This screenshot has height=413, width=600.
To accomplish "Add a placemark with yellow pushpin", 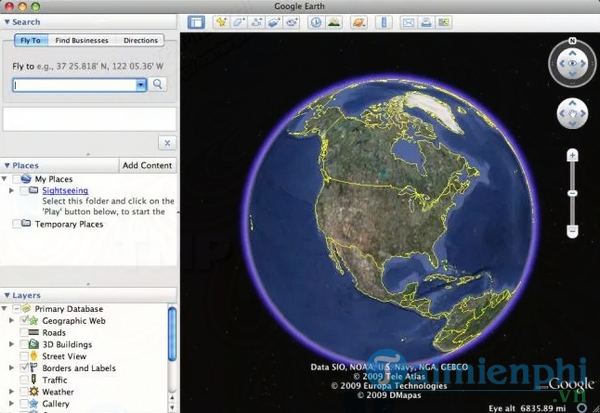I will (221, 22).
